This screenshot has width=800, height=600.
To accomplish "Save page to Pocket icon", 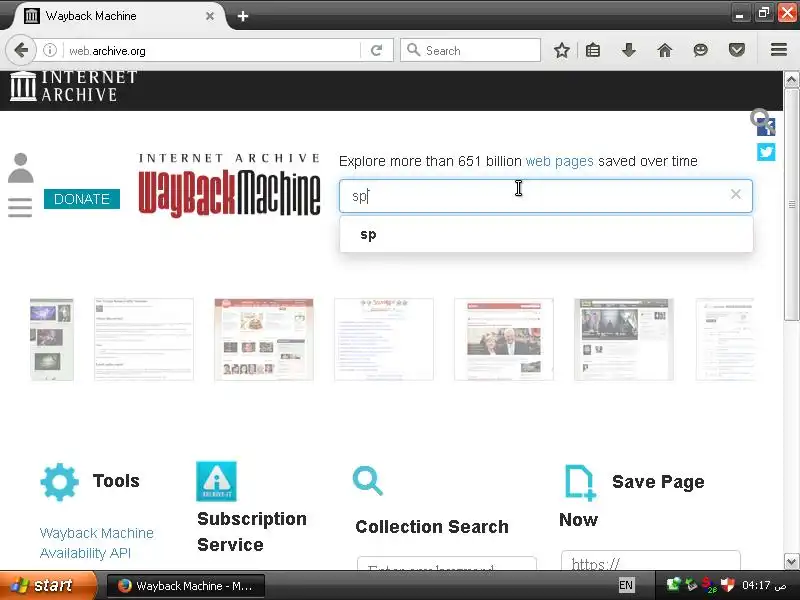I will coord(736,51).
